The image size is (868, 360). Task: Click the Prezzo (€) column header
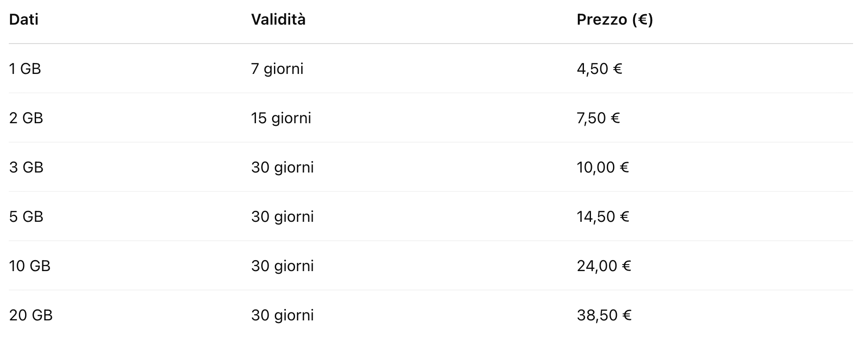614,20
